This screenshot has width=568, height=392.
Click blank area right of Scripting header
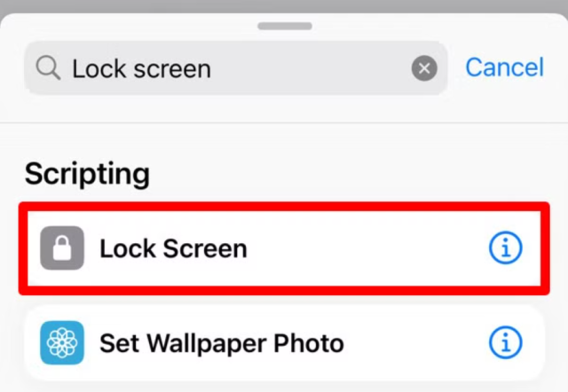point(355,174)
